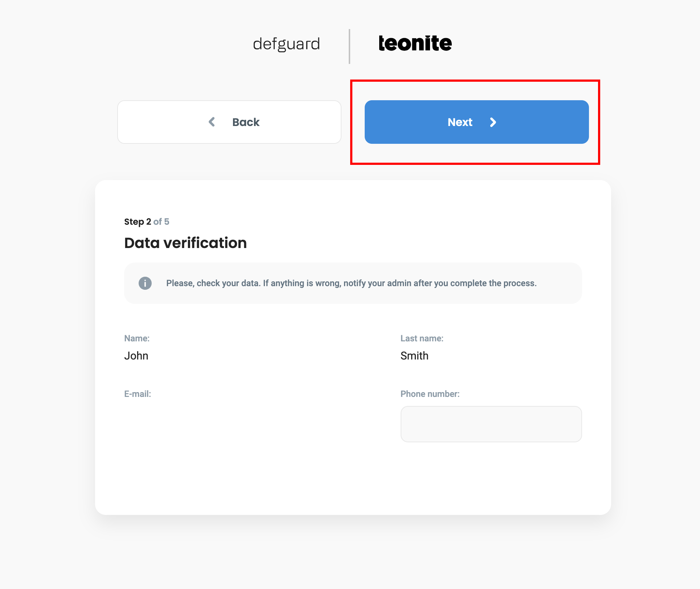Viewport: 700px width, 589px height.
Task: Click the right chevron icon on Next
Action: point(492,122)
